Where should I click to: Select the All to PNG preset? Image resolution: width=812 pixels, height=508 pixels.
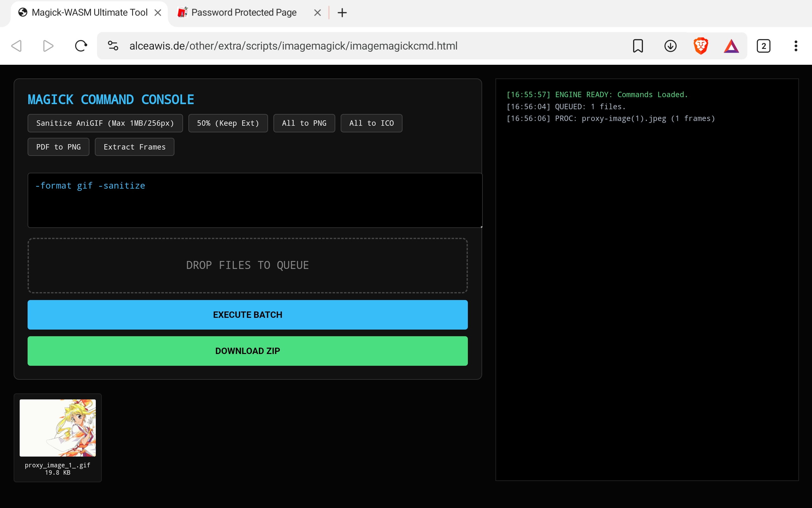click(304, 123)
